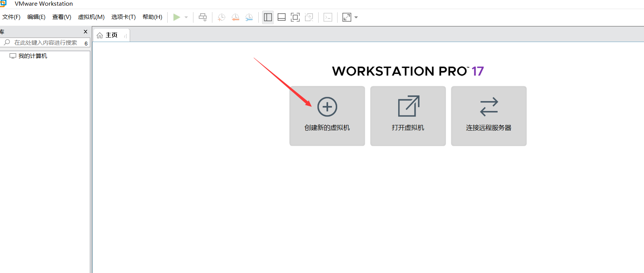The image size is (644, 273).
Task: Open the power options dropdown arrow
Action: [186, 17]
